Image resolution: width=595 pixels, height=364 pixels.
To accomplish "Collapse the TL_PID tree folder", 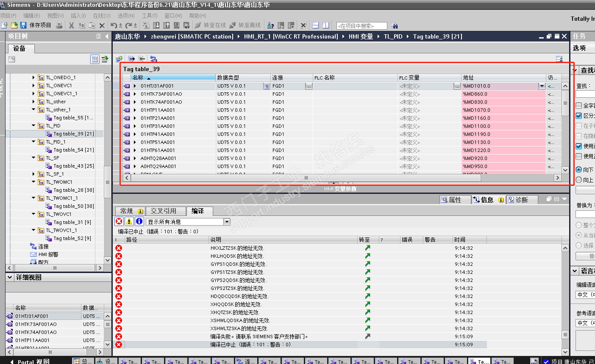I will 33,126.
